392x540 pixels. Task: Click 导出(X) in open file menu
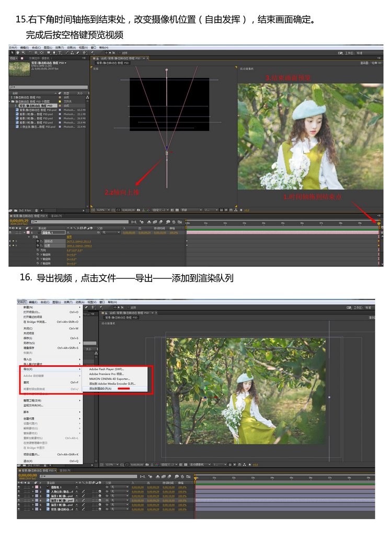coord(28,369)
